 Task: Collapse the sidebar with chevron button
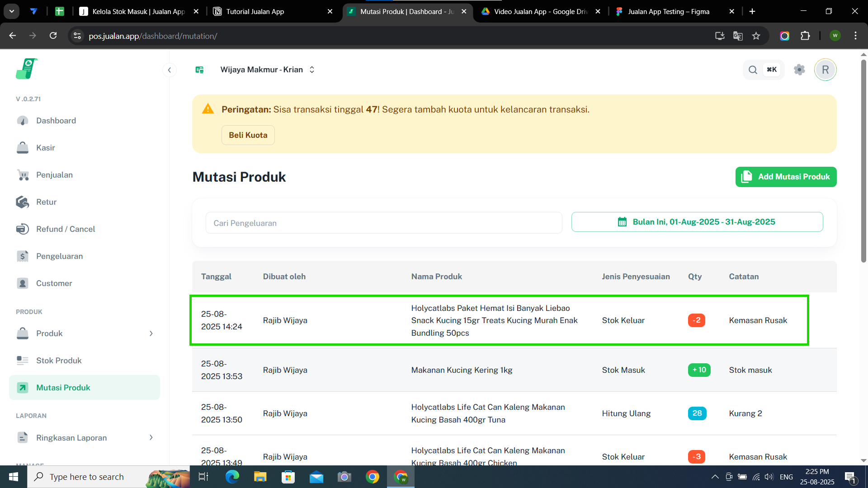click(170, 70)
